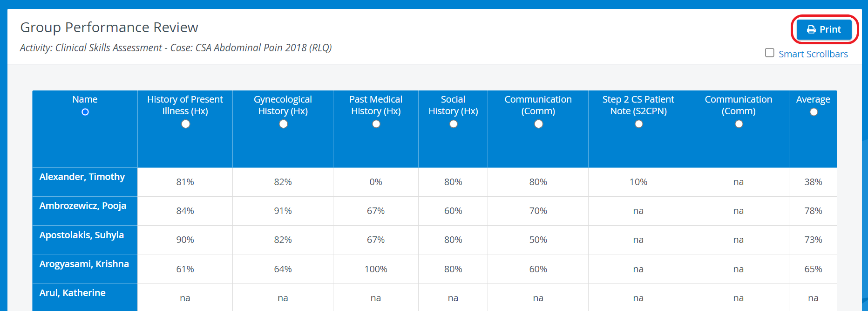Click the Print button
868x311 pixels.
click(x=824, y=29)
